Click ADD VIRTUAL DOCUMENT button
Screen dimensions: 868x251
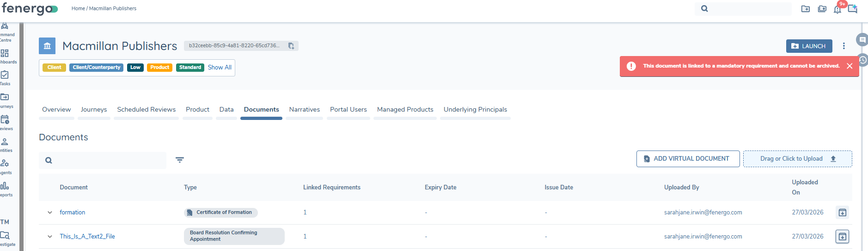coord(688,159)
